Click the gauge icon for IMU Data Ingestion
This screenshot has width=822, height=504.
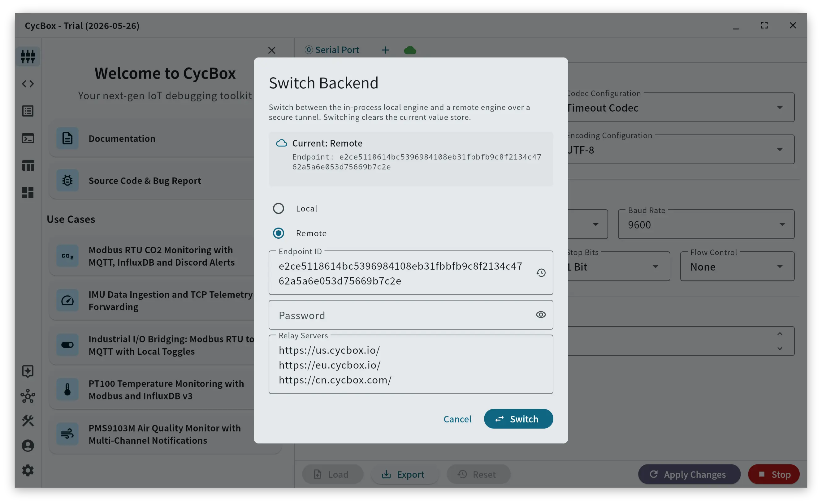(x=67, y=300)
